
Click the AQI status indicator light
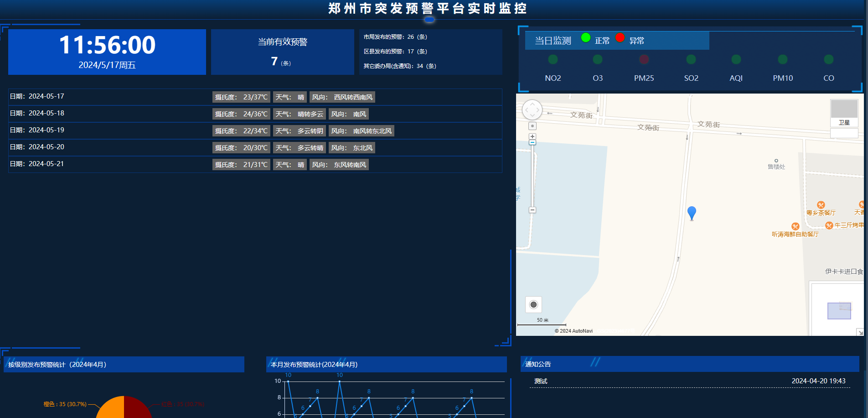pos(736,59)
